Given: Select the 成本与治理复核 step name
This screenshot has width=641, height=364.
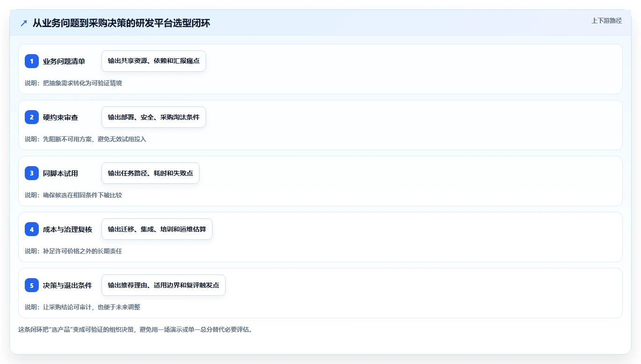Looking at the screenshot, I should coord(68,229).
